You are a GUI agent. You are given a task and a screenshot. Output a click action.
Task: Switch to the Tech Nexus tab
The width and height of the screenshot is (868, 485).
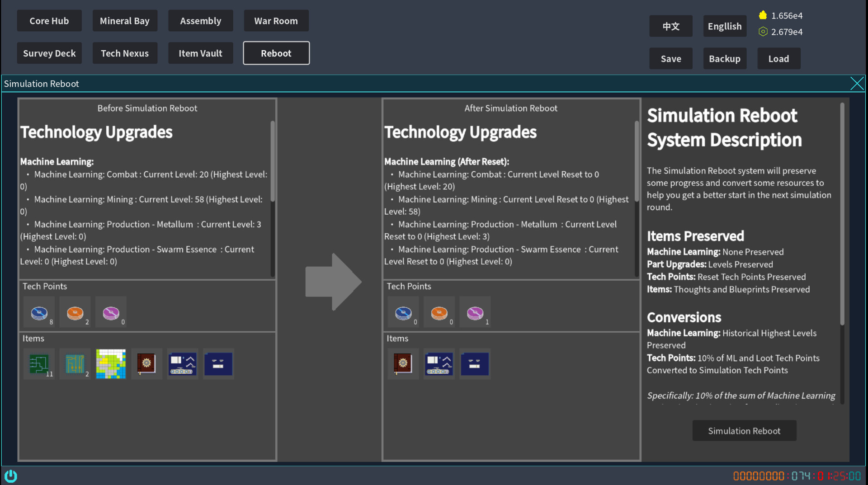click(125, 53)
